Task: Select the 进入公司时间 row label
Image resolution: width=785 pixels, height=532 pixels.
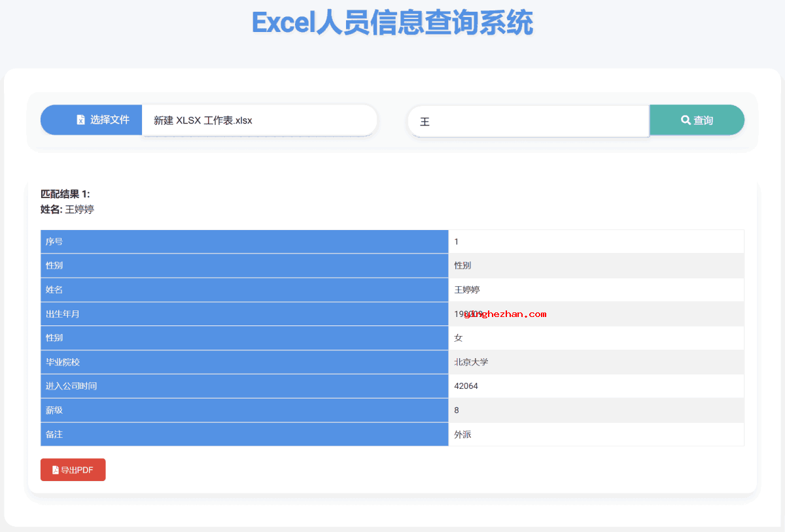Action: click(244, 386)
